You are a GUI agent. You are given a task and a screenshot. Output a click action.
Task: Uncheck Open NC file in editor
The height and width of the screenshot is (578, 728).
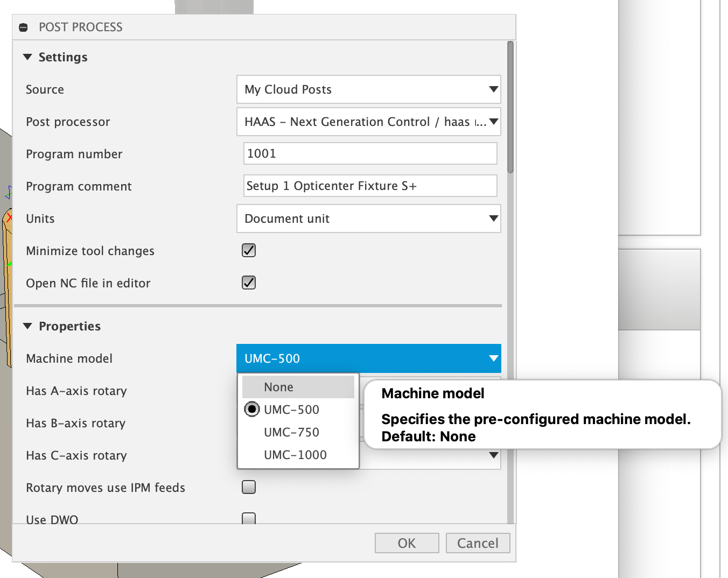(x=248, y=283)
